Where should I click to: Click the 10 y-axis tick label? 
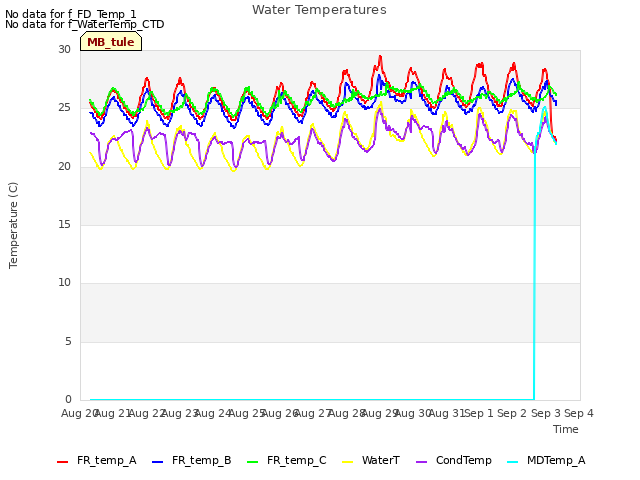click(64, 282)
